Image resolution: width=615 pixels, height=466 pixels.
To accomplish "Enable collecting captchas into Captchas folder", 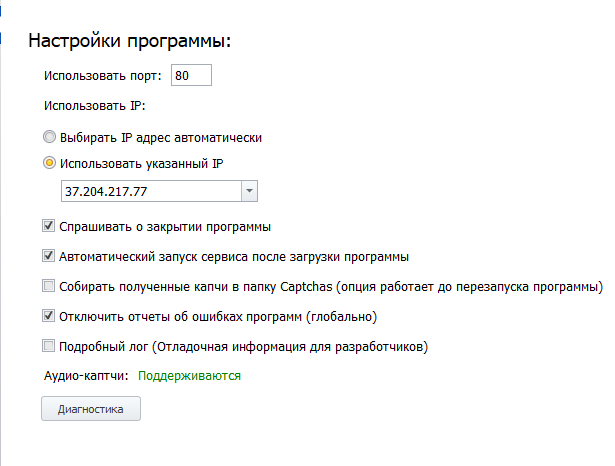I will click(x=48, y=286).
